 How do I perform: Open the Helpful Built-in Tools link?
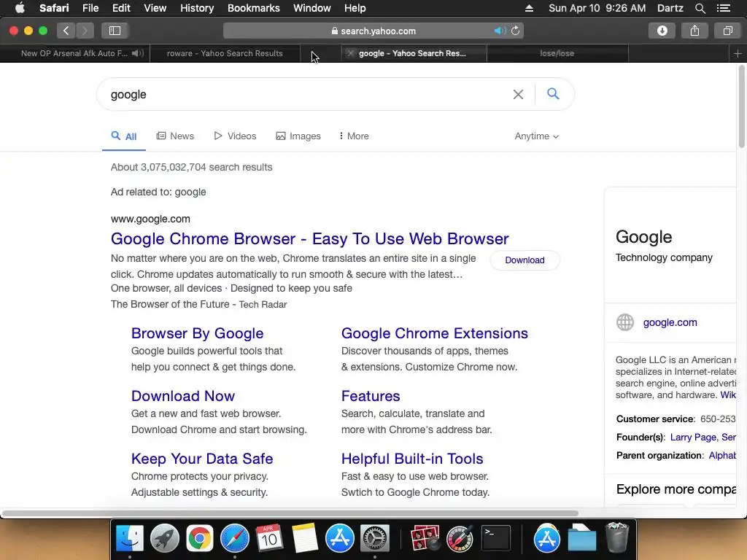coord(412,459)
